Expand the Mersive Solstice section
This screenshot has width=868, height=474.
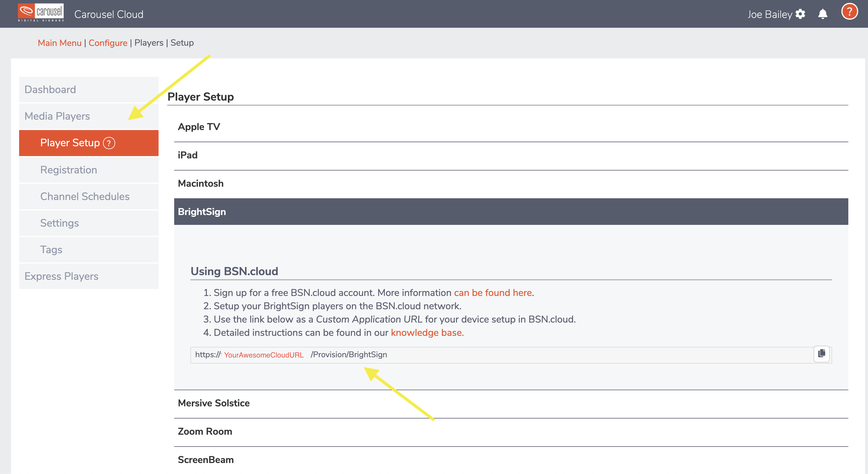click(x=214, y=403)
